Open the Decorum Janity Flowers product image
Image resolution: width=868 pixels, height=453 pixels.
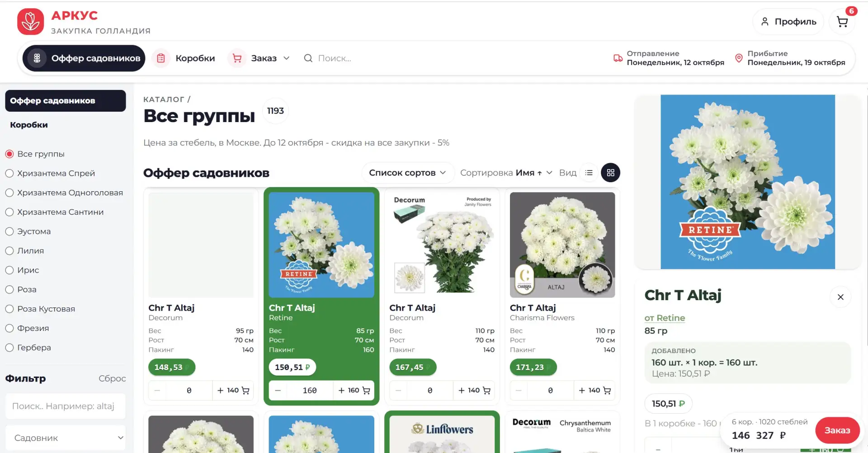[x=442, y=245]
